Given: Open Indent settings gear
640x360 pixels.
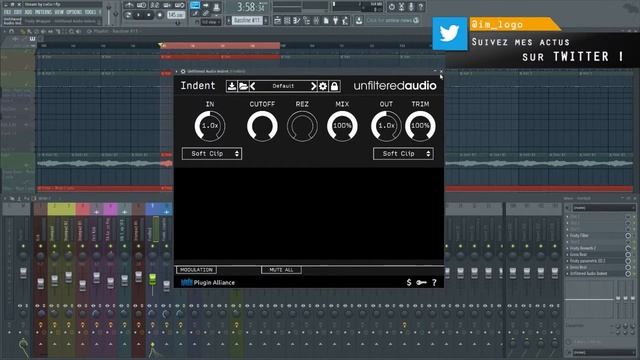Looking at the screenshot, I should coord(323,86).
